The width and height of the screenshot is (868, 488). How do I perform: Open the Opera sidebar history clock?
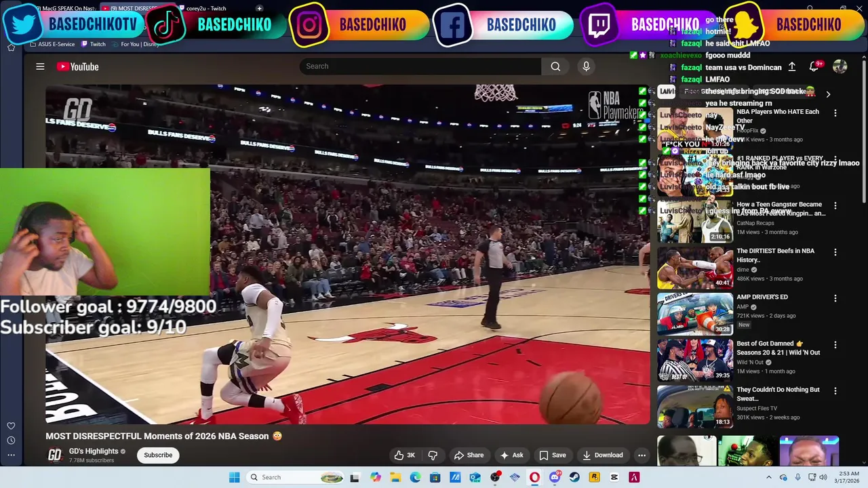tap(11, 441)
